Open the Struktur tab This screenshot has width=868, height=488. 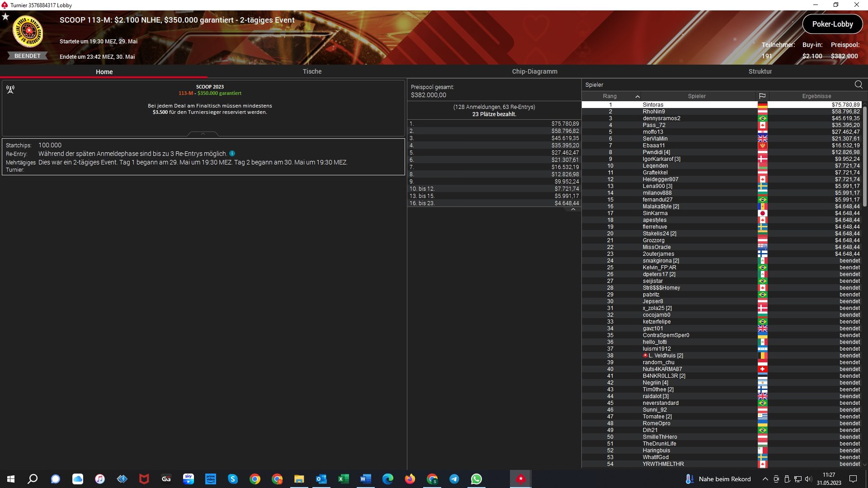(x=760, y=71)
